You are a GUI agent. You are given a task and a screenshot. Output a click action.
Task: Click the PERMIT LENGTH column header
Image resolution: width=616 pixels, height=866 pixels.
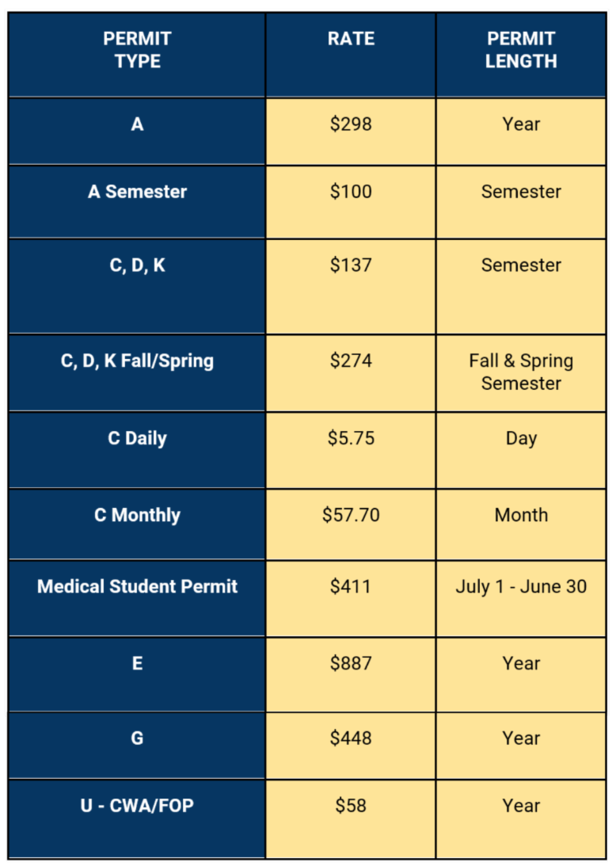click(521, 50)
